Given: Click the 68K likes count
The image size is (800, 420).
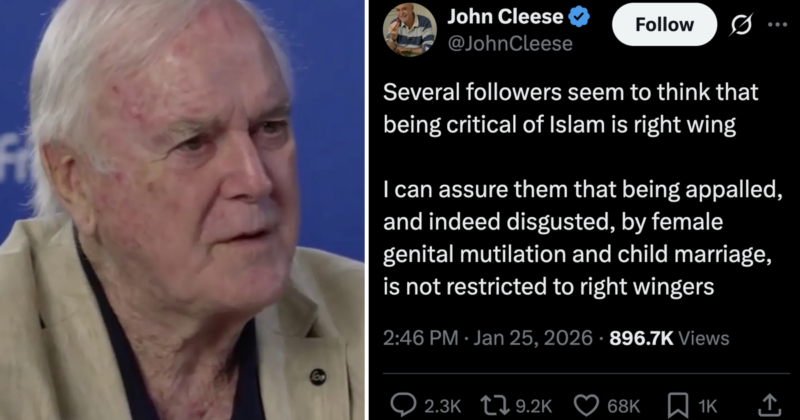Looking at the screenshot, I should 623,406.
